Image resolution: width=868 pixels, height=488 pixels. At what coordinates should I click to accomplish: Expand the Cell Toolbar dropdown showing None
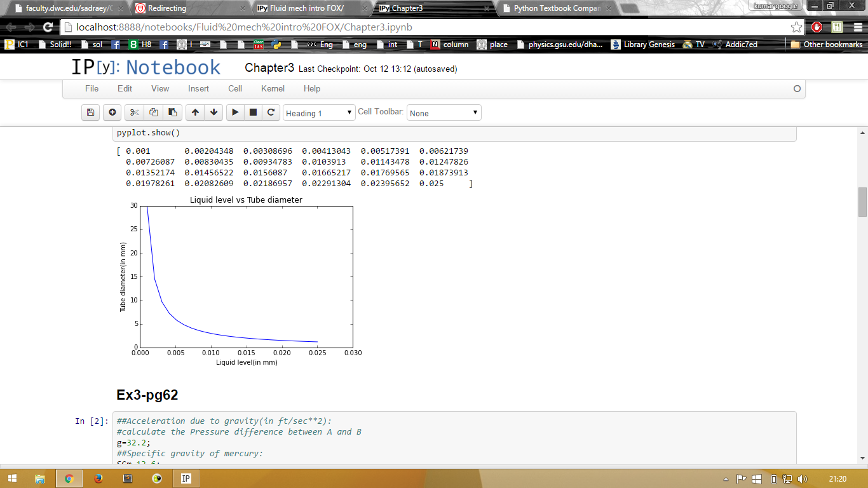pyautogui.click(x=444, y=113)
